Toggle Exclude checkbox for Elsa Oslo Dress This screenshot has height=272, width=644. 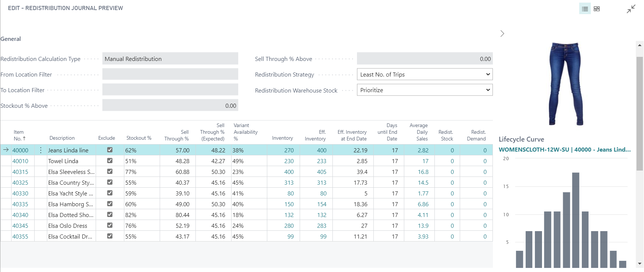coord(110,226)
